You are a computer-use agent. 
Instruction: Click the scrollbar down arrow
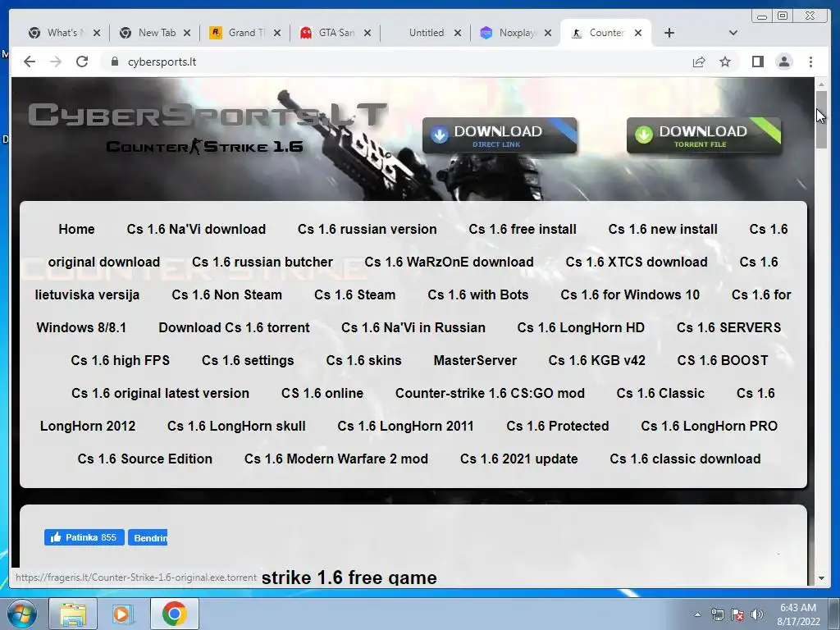pos(821,578)
